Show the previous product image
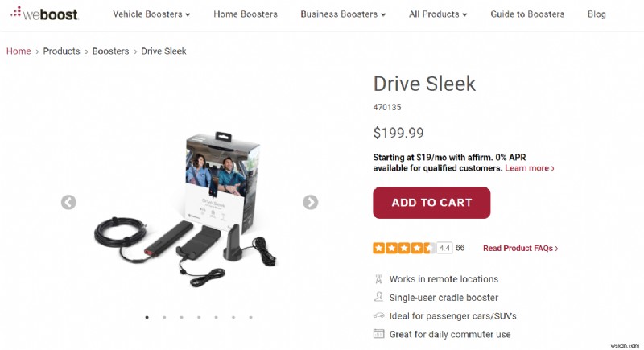644x350 pixels. [x=68, y=202]
